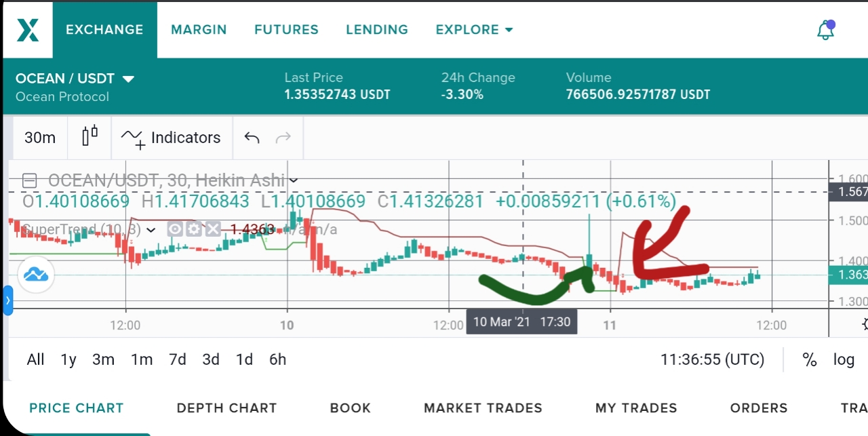Open the FUTURES section
868x436 pixels.
(286, 30)
